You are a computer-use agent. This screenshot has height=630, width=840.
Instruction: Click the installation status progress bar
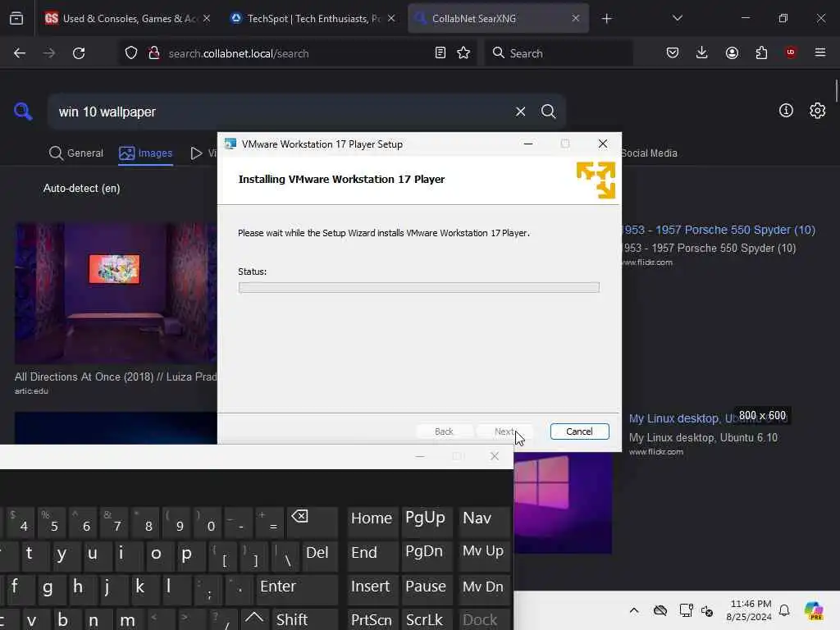coord(419,288)
